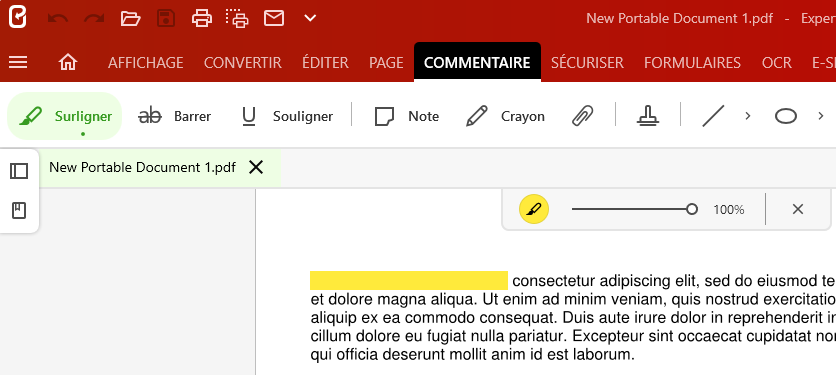Select the Souligner underline tool

click(287, 116)
